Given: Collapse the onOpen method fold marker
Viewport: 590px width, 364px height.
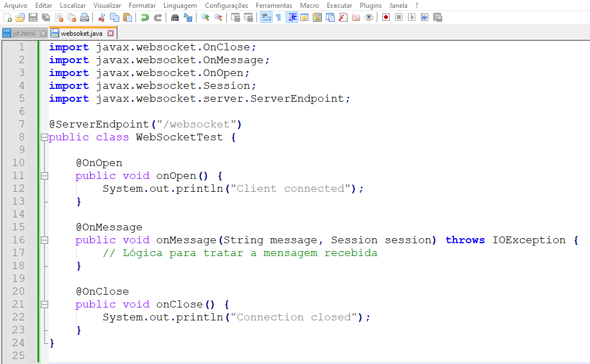Looking at the screenshot, I should point(44,176).
